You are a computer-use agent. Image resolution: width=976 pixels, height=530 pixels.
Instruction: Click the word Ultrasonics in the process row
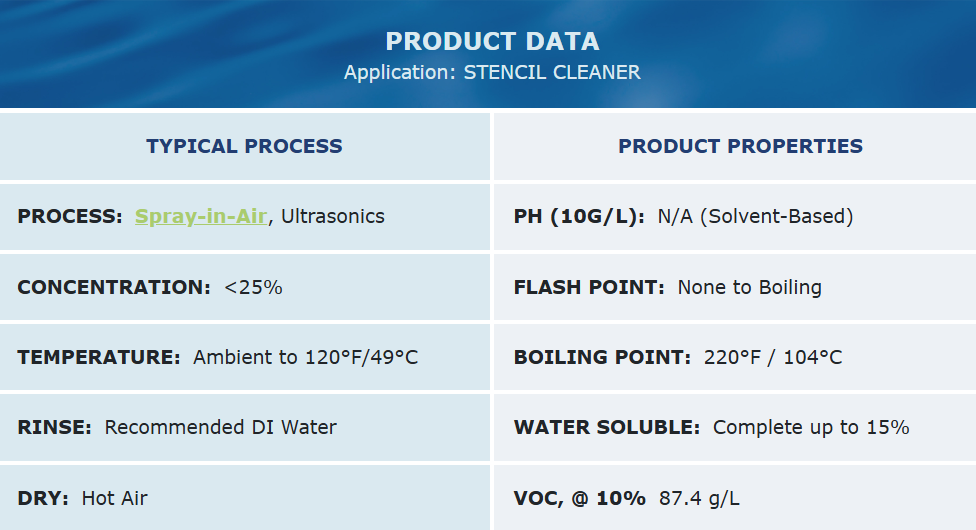(333, 216)
